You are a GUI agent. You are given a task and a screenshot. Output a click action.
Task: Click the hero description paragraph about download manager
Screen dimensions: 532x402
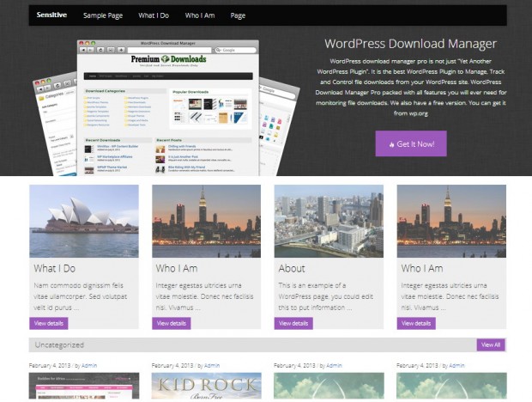coord(410,88)
